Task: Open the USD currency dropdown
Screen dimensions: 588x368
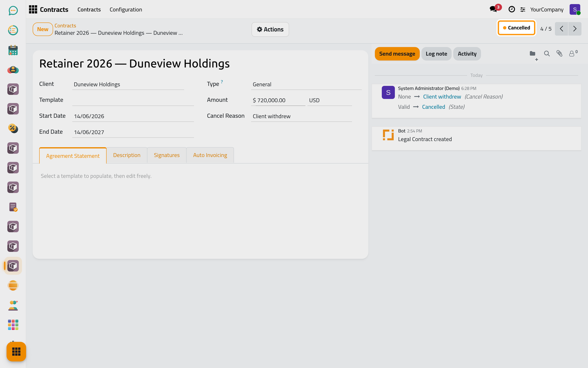Action: click(330, 100)
